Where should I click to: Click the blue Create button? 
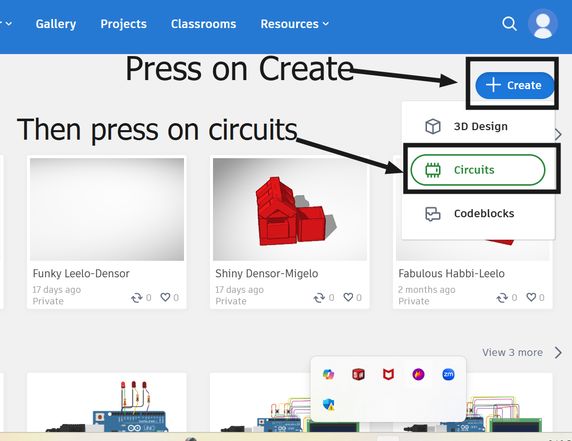point(515,85)
